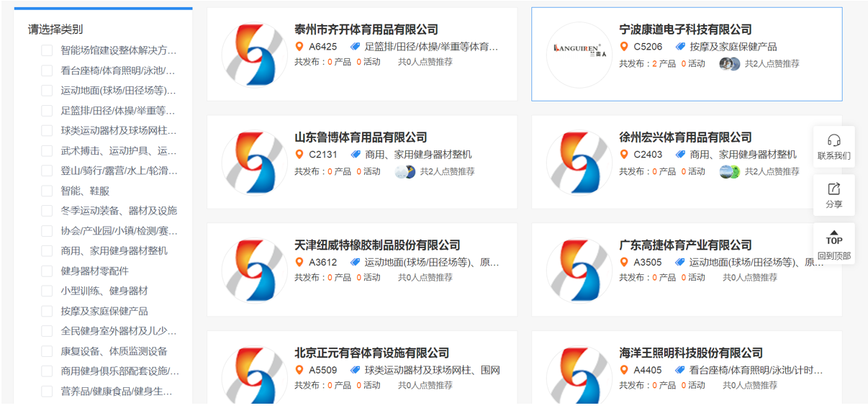Click liker avatars in 宁波康道 card
868x408 pixels.
click(730, 64)
